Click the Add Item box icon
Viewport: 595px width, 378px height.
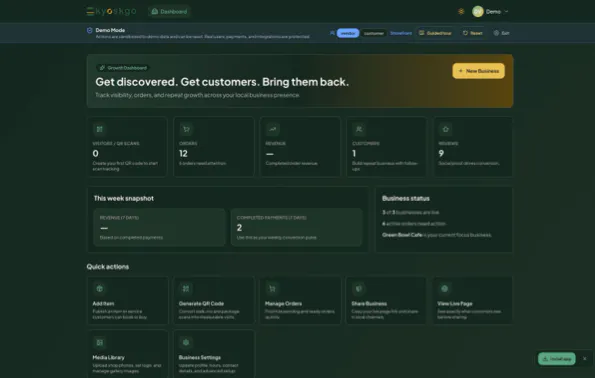[99, 289]
